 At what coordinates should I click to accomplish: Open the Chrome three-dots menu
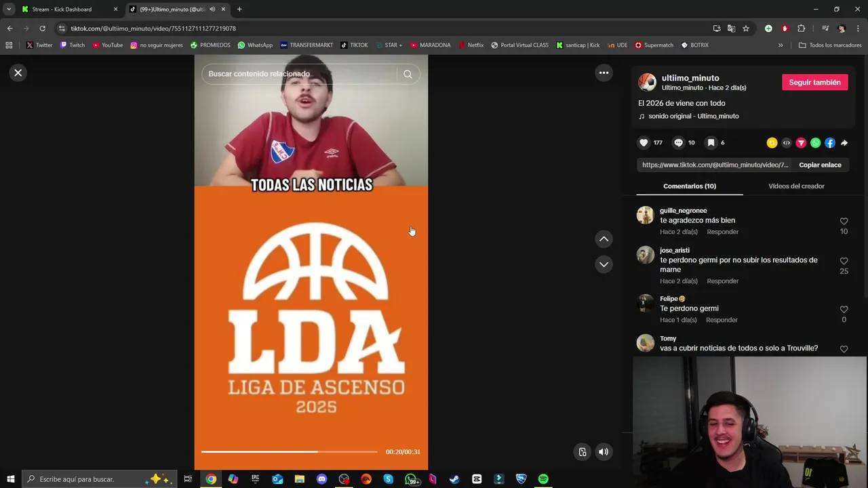coord(859,28)
